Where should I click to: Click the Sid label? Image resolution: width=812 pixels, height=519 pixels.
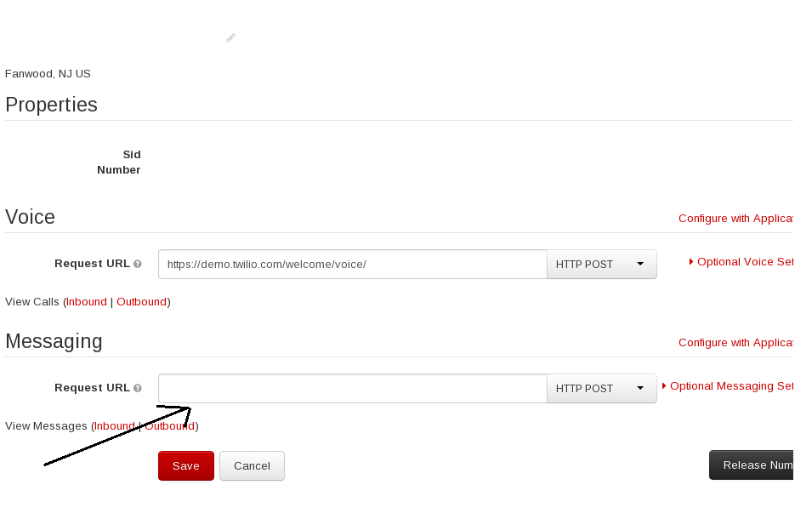tap(132, 154)
